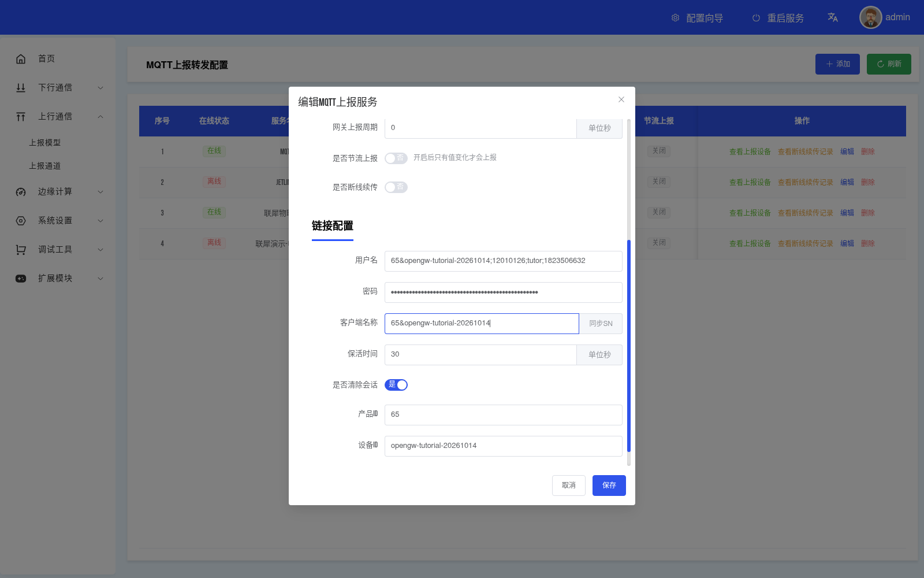Image resolution: width=924 pixels, height=578 pixels.
Task: Save the MQTT service with 保存
Action: coord(609,485)
